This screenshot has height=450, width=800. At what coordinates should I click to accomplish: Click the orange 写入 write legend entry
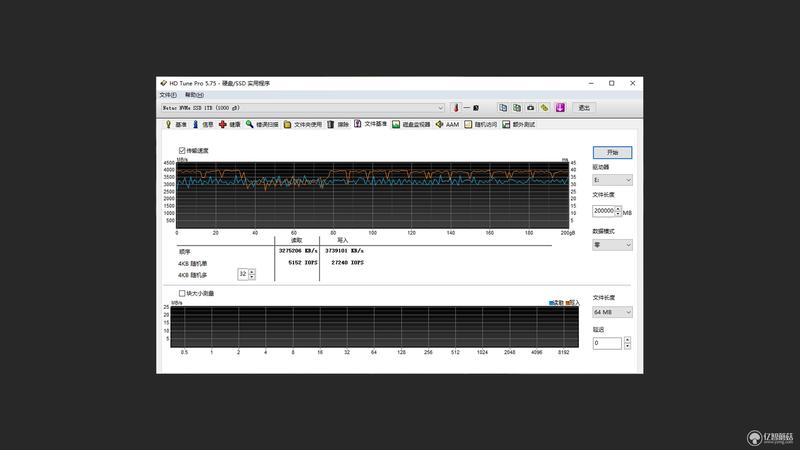pos(572,303)
